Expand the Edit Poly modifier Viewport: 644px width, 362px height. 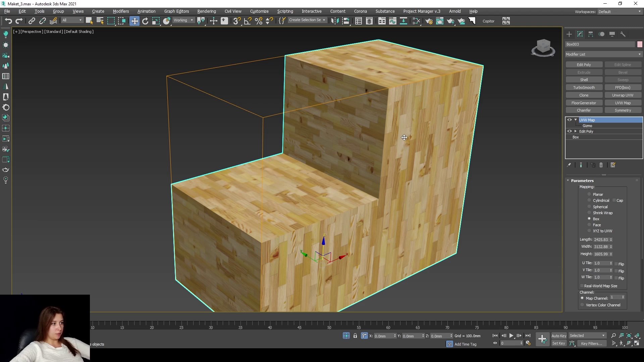tap(576, 131)
